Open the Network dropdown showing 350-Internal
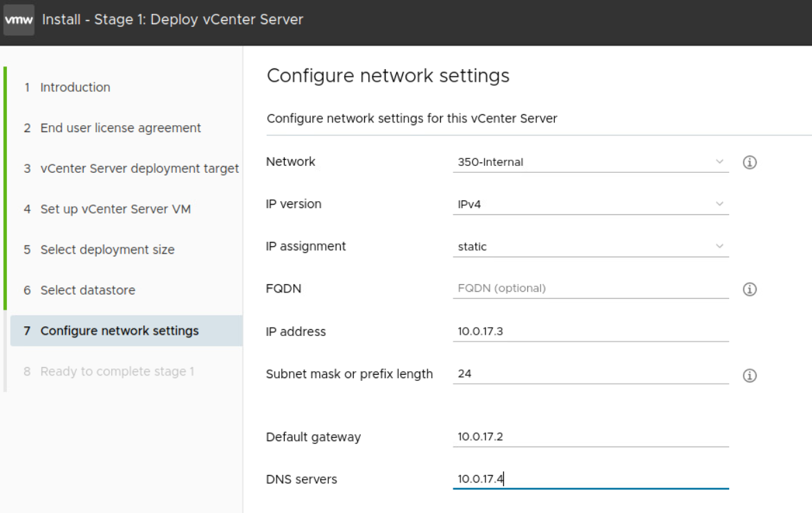812x513 pixels. [590, 162]
